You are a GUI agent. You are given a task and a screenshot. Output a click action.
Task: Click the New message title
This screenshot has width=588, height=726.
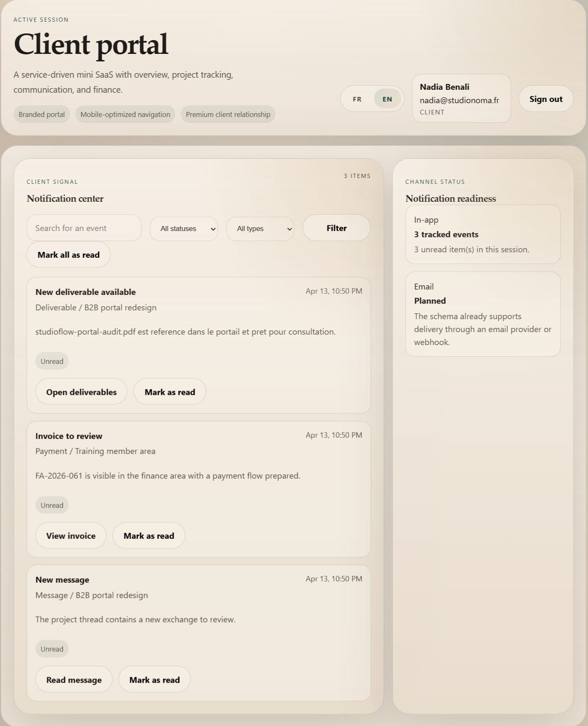tap(62, 580)
